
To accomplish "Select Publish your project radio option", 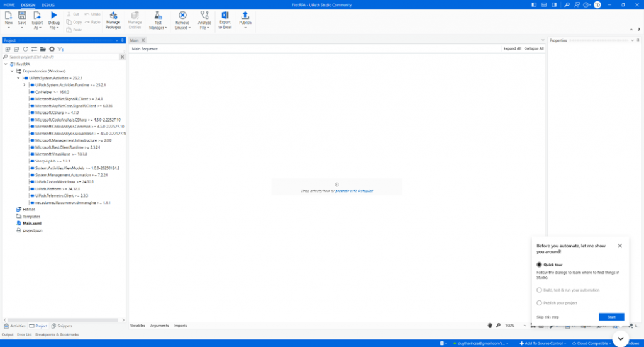I will click(x=539, y=303).
